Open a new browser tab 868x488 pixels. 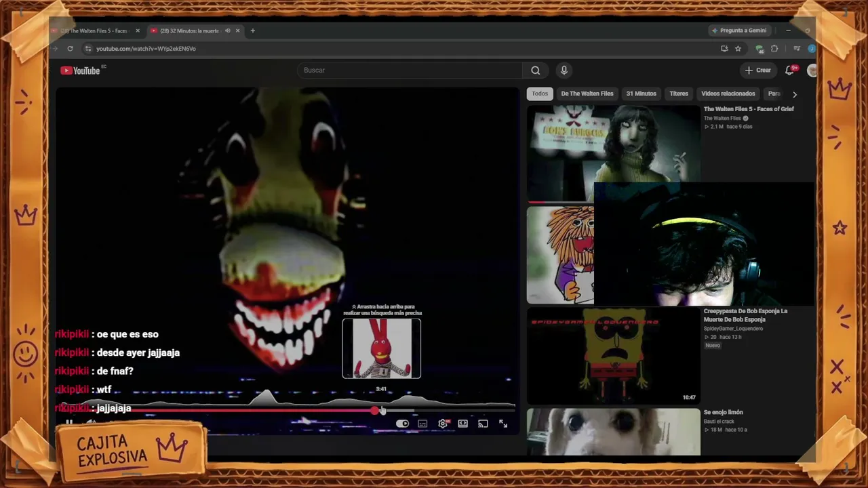pos(253,30)
